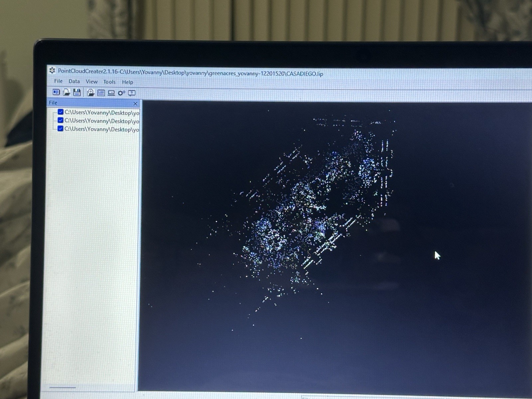Uncheck the first file path checkbox

click(x=61, y=112)
